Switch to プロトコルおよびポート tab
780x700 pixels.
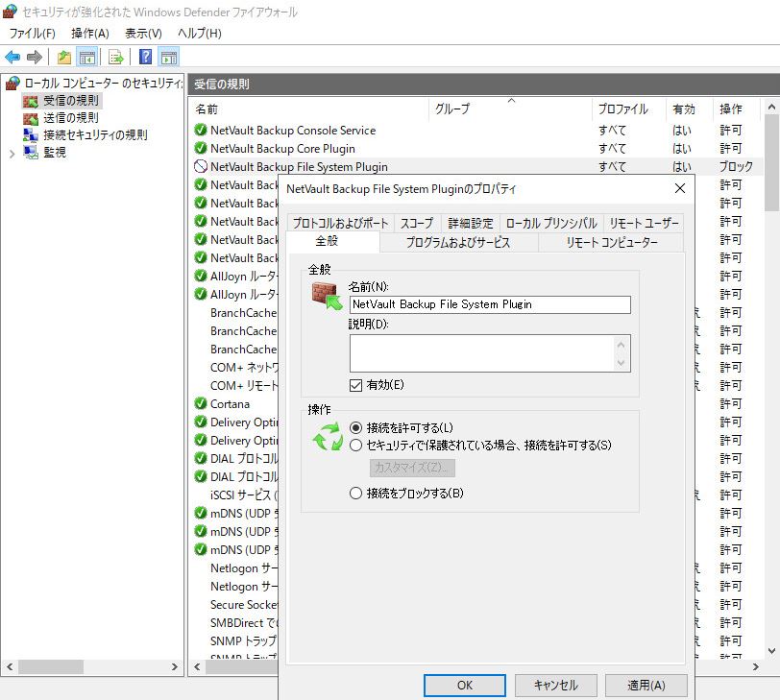(x=340, y=223)
